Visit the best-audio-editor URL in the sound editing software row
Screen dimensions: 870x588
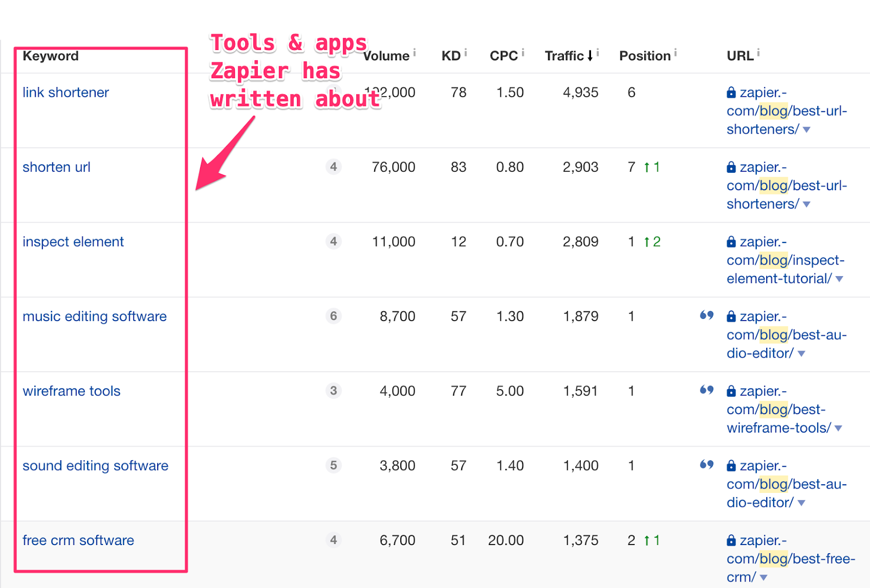click(787, 484)
